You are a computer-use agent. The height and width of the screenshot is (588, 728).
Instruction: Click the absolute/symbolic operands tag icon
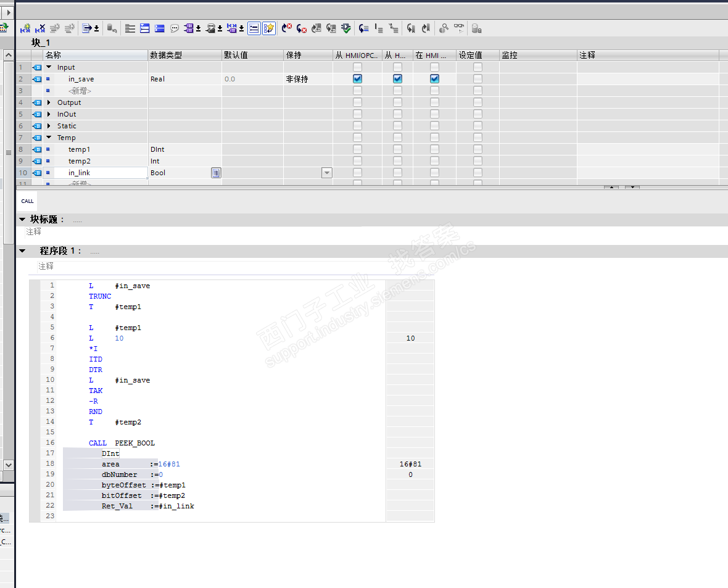click(189, 29)
